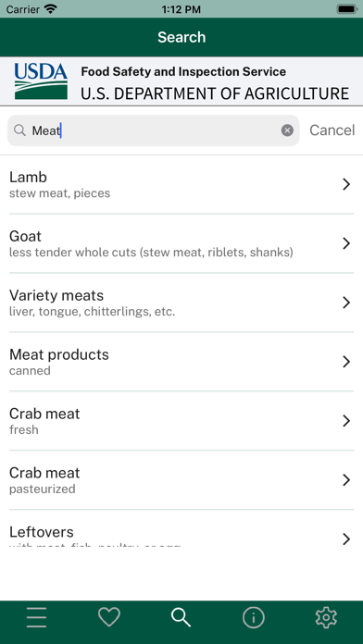Open the Crab meat pasteurized result
363x644 pixels.
(181, 480)
